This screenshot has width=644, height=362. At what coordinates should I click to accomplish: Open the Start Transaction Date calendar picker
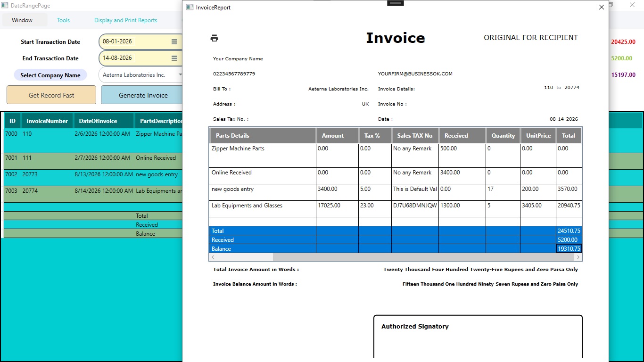coord(174,42)
